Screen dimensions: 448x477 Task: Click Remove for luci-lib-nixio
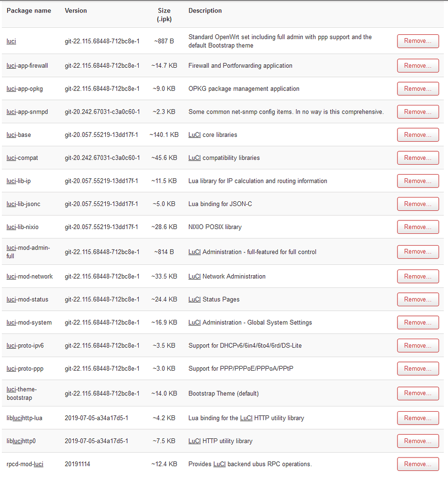(418, 227)
